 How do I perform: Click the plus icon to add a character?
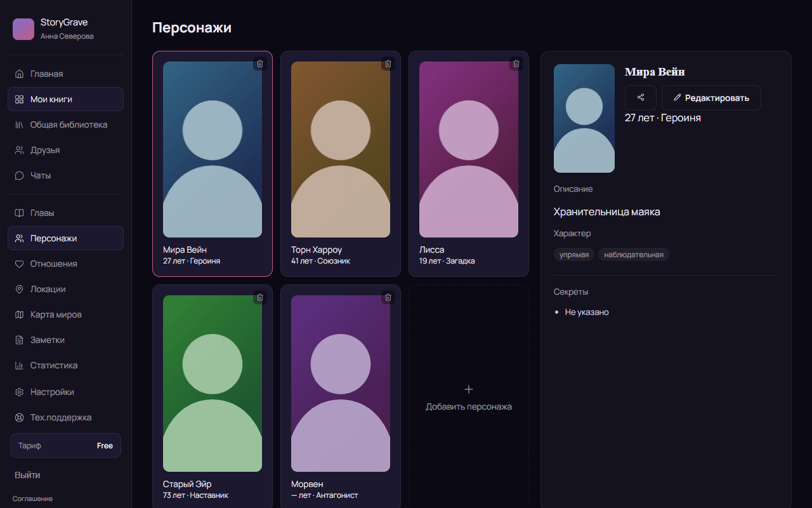(x=469, y=389)
